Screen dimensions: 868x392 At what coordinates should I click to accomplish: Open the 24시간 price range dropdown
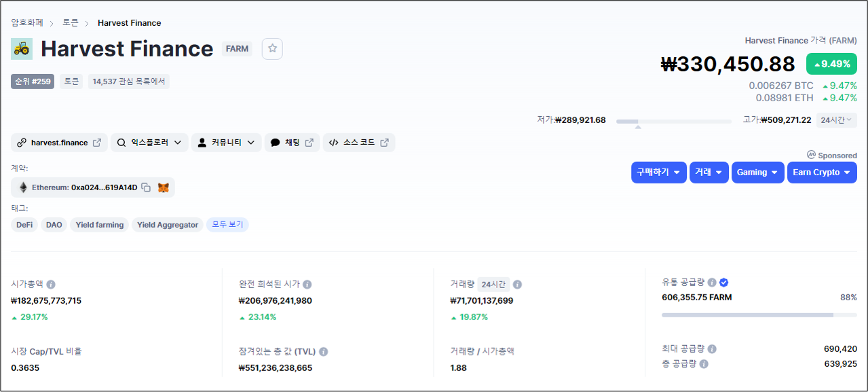click(x=836, y=120)
